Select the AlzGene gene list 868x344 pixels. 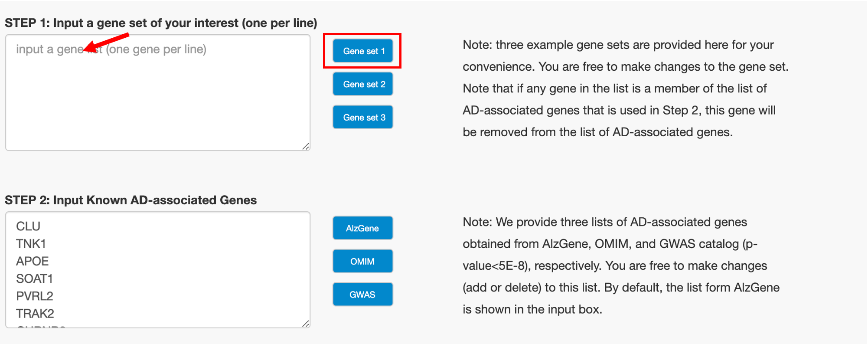point(363,228)
